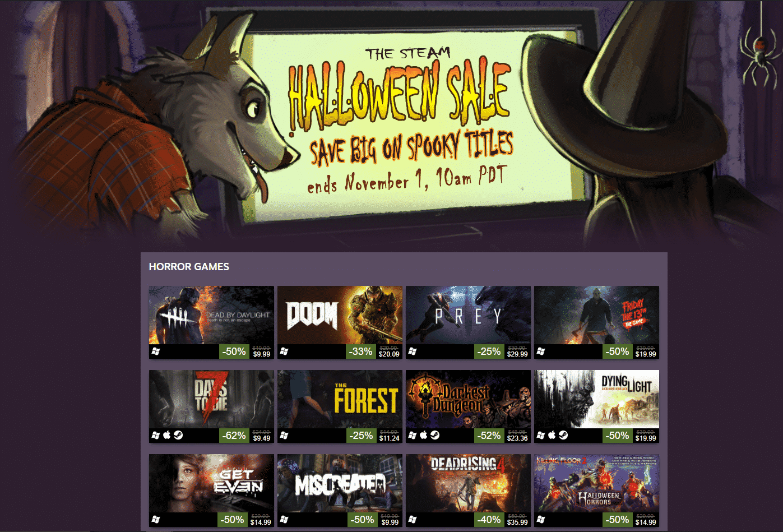
Task: Click the Apple icon under Dying Light
Action: pyautogui.click(x=552, y=435)
